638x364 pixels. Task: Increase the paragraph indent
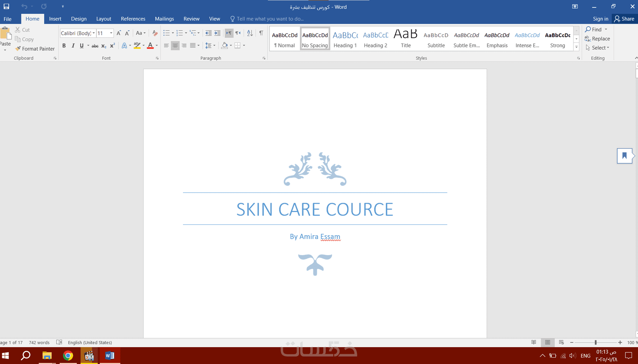(217, 33)
